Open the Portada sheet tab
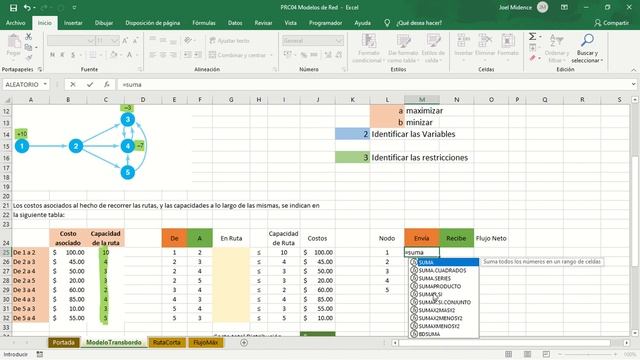This screenshot has width=640, height=360. pyautogui.click(x=63, y=342)
